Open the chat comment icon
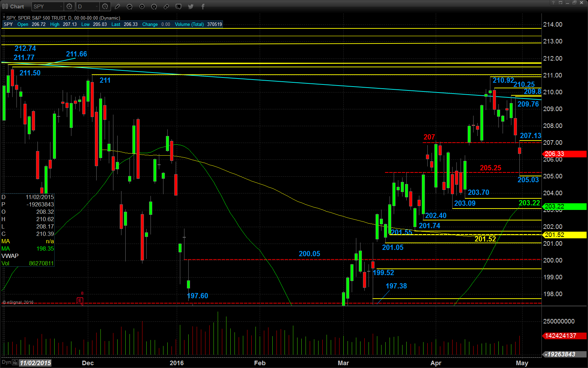The width and height of the screenshot is (588, 368). pos(178,7)
